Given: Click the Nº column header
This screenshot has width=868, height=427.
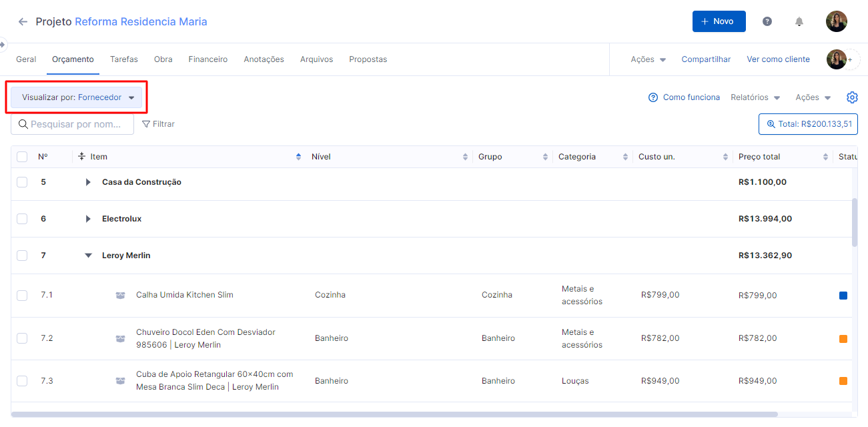Looking at the screenshot, I should click(43, 157).
